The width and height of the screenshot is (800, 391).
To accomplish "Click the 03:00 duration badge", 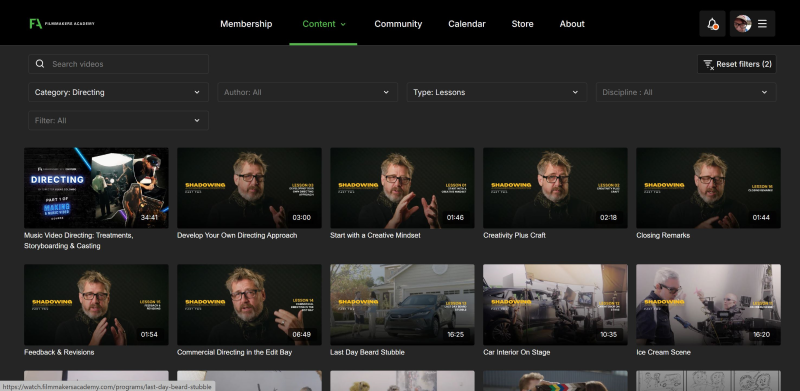I will coord(302,217).
